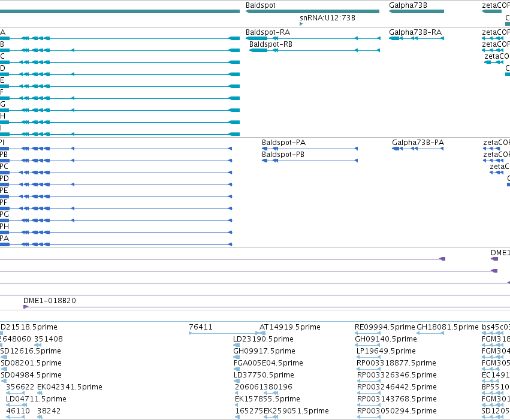
Task: Click the Baldspot-PB protein label
Action: point(283,155)
